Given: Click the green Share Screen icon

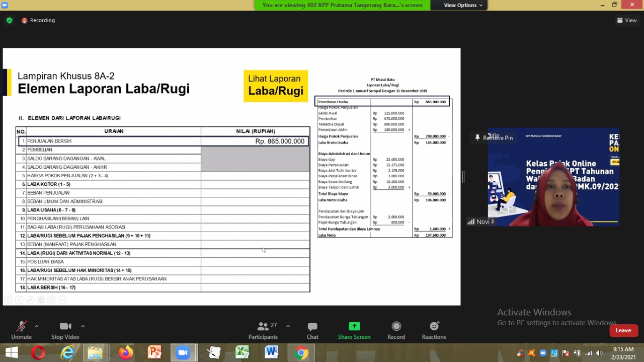Looking at the screenshot, I should tap(354, 327).
